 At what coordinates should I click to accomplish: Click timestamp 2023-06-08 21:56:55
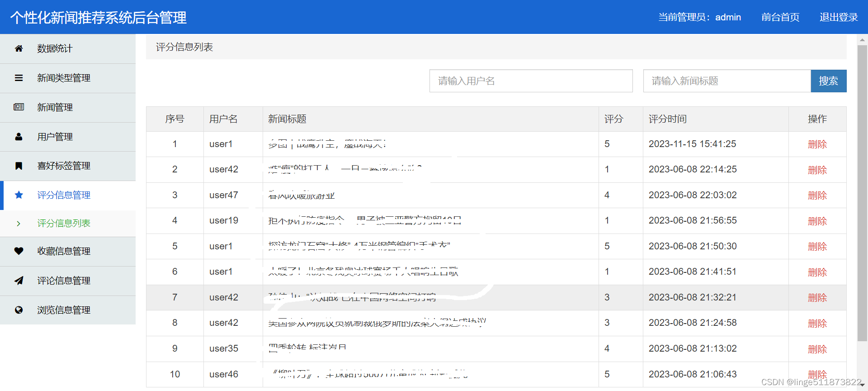(692, 220)
